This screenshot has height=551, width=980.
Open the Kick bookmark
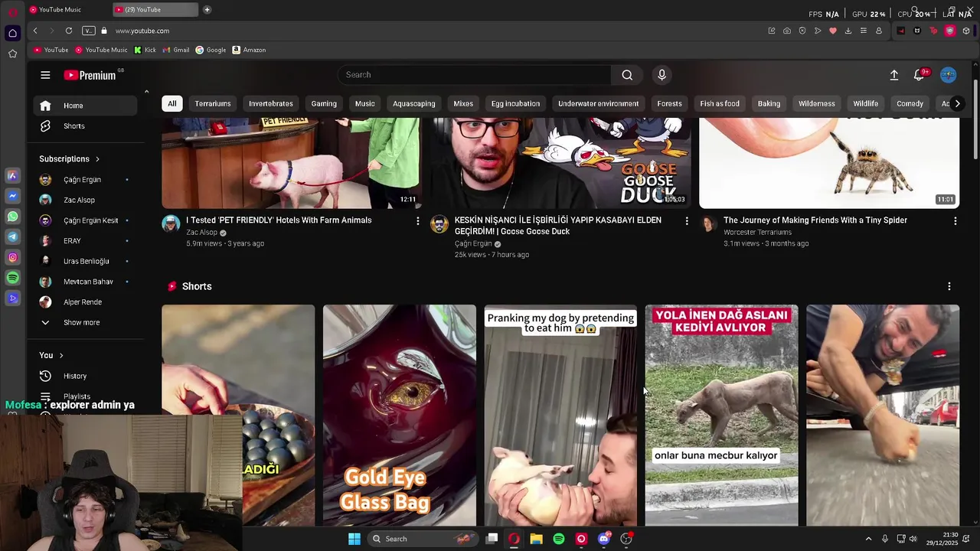[x=145, y=50]
